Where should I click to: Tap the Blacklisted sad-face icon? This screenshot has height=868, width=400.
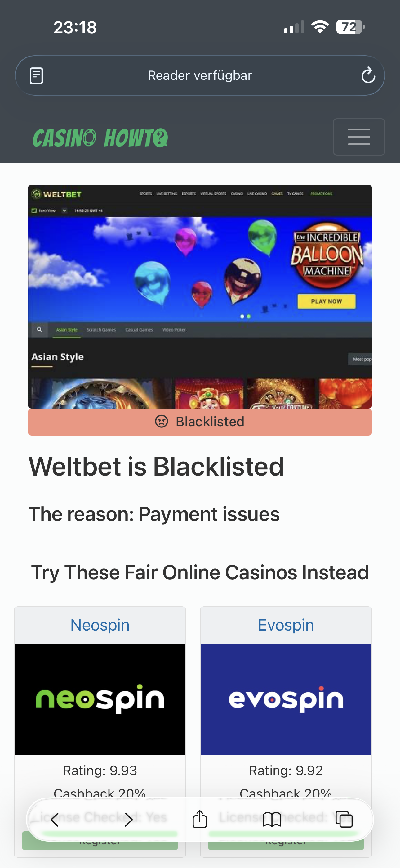pyautogui.click(x=161, y=421)
